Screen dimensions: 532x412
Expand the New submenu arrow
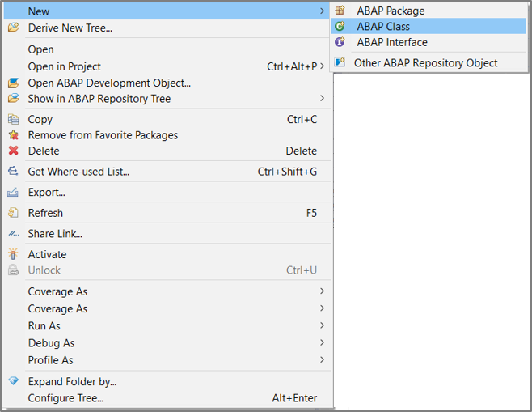click(x=322, y=11)
